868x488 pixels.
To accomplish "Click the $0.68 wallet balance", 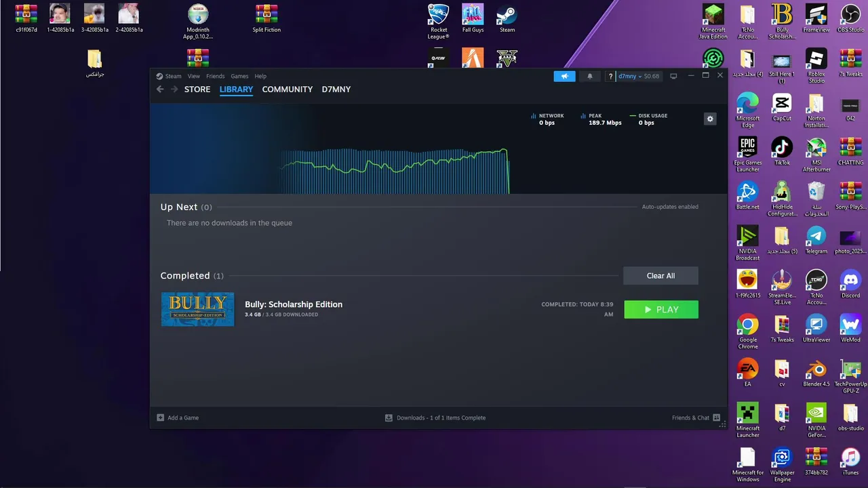I will tap(652, 76).
